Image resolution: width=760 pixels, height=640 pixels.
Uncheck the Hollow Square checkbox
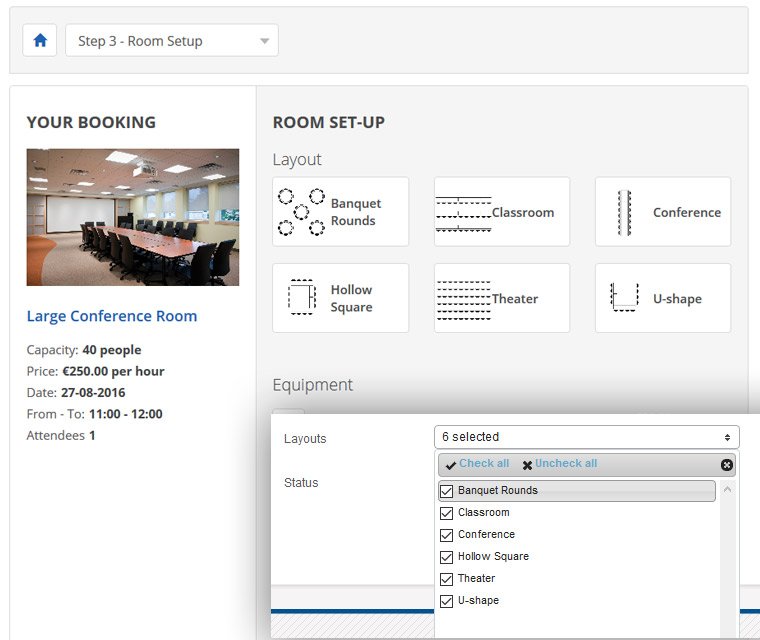click(x=446, y=557)
